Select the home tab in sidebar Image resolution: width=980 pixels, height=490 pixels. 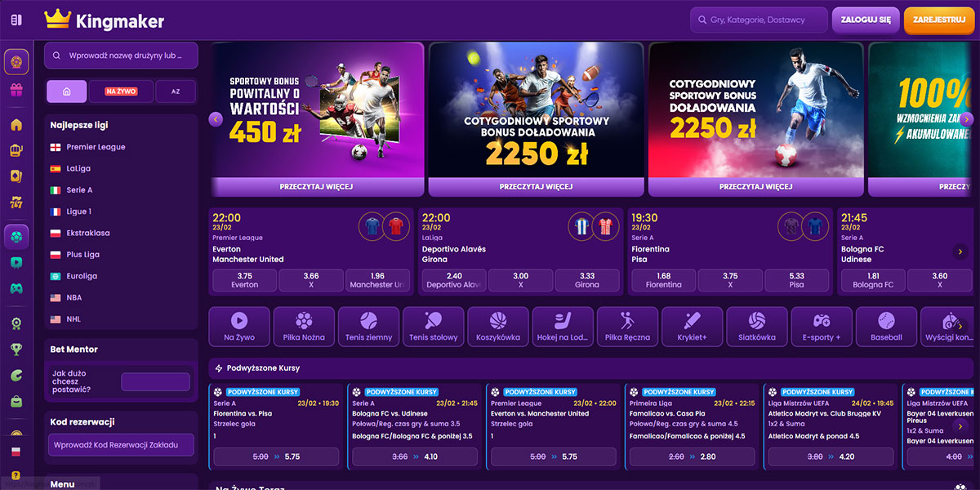click(67, 91)
